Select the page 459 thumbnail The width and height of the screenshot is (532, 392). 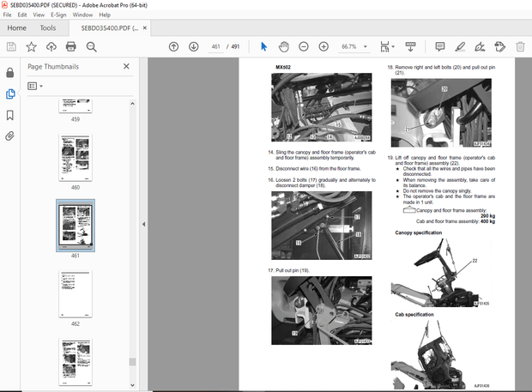point(76,106)
